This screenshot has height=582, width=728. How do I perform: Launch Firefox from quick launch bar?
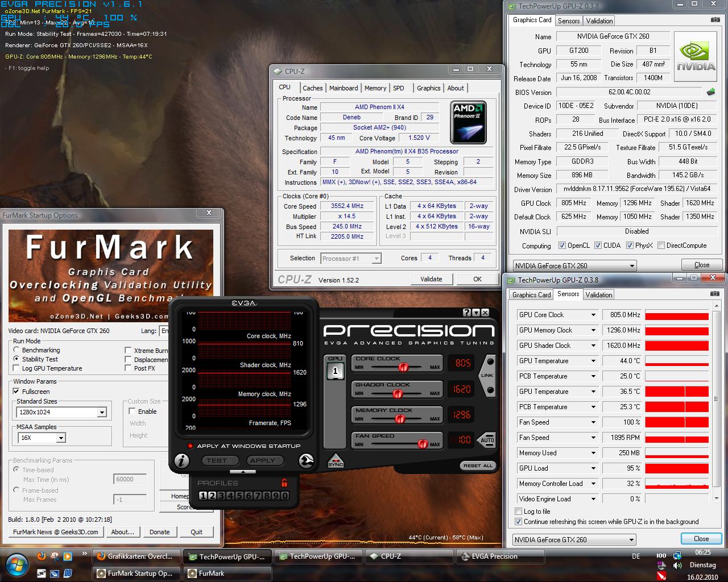click(x=42, y=556)
